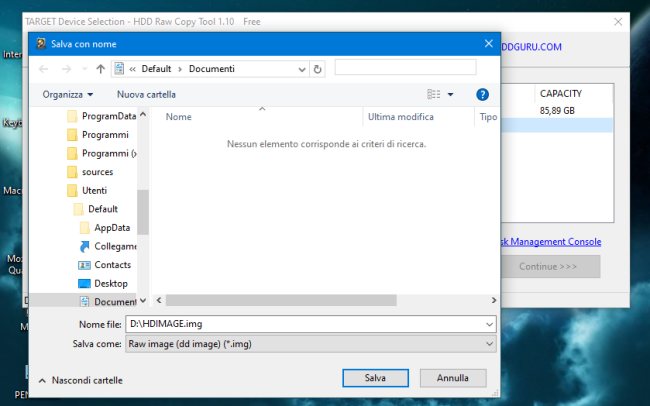This screenshot has height=406, width=650.
Task: Click the horizontal scrollbar right arrow
Action: (x=493, y=300)
